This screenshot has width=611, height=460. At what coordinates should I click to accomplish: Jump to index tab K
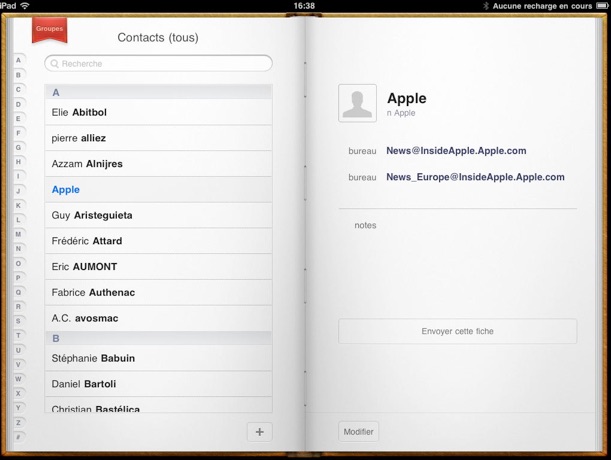coord(18,205)
